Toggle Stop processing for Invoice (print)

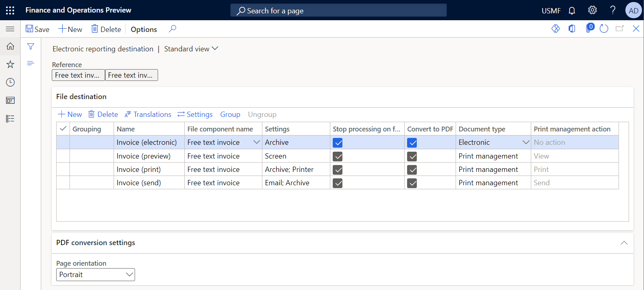[x=338, y=170]
